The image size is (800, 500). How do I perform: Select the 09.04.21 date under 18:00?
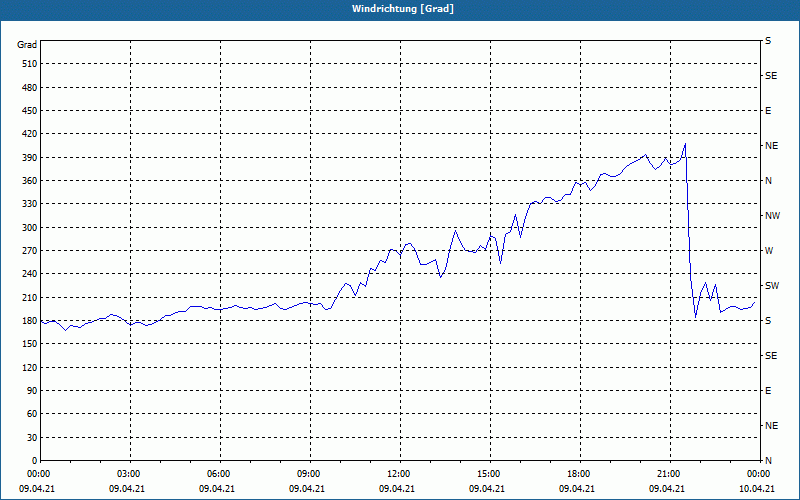click(x=577, y=489)
